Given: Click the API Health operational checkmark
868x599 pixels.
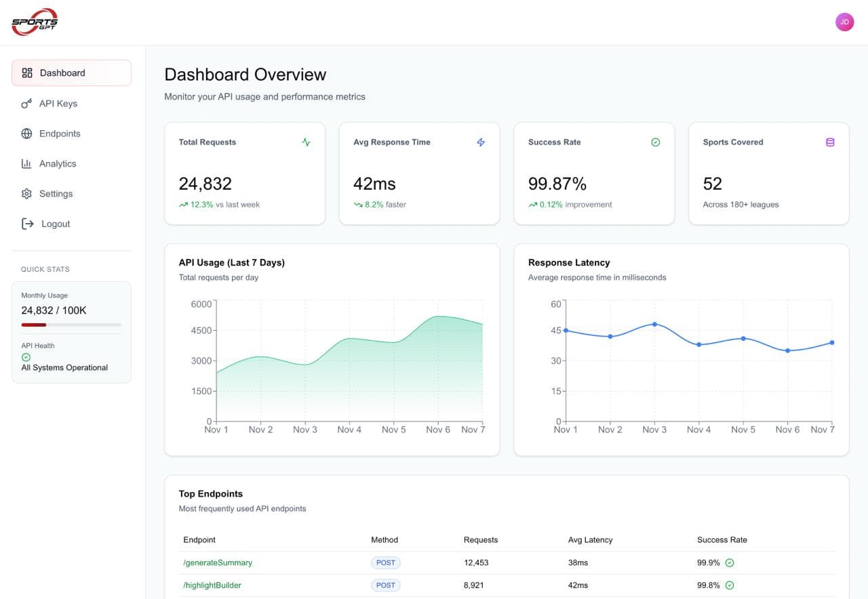Looking at the screenshot, I should 25,357.
